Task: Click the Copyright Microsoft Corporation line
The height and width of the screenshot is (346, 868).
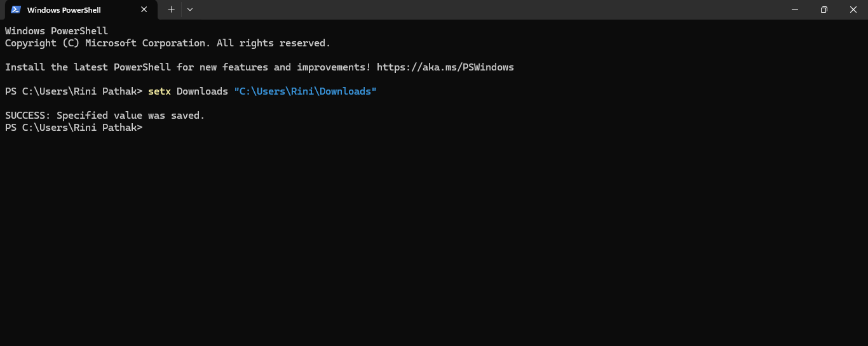Action: (167, 43)
